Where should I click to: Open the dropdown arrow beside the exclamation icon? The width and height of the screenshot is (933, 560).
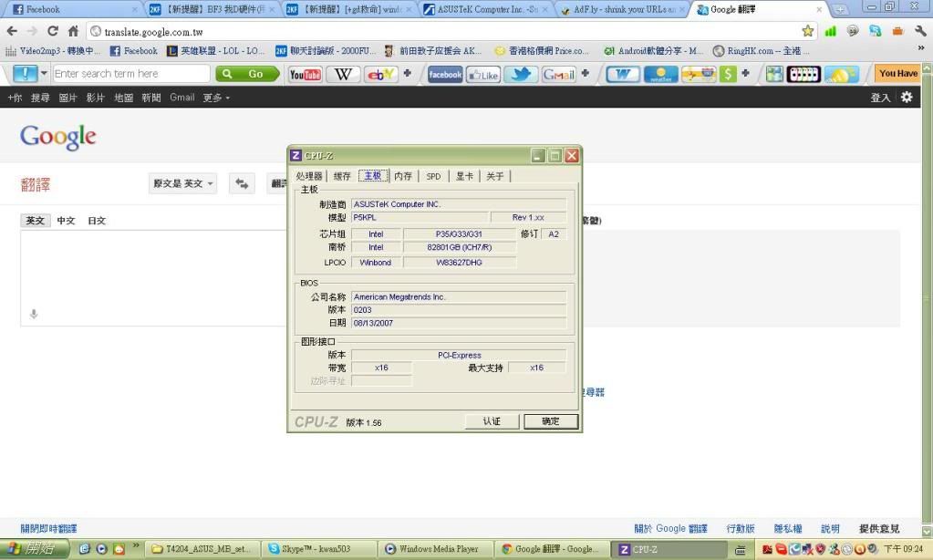(x=44, y=74)
